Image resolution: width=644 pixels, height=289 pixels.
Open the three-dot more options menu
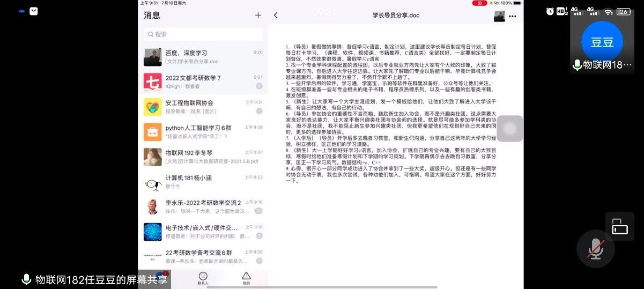click(x=513, y=16)
